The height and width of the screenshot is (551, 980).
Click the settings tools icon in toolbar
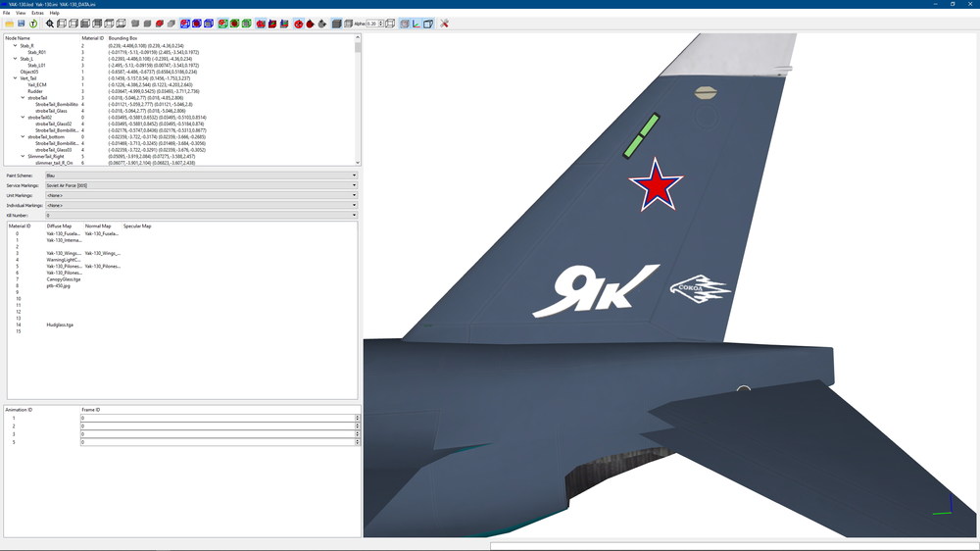[x=444, y=24]
